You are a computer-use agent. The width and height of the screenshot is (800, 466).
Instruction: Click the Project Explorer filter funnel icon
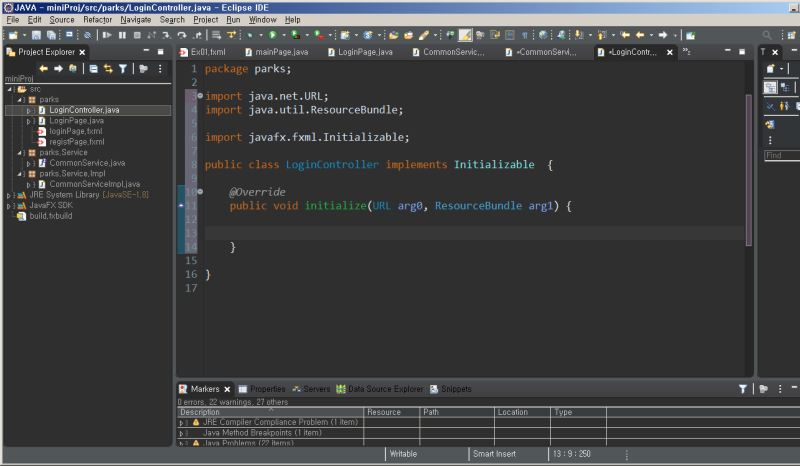(123, 68)
